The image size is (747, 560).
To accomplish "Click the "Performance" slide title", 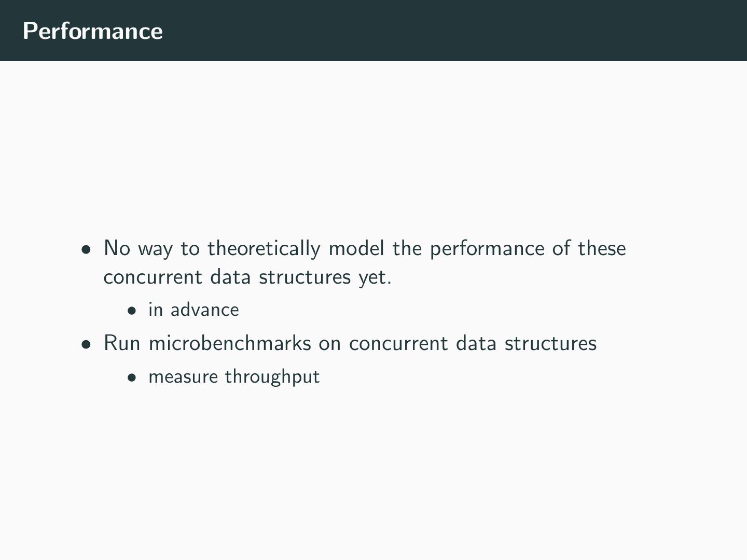I will pyautogui.click(x=93, y=31).
